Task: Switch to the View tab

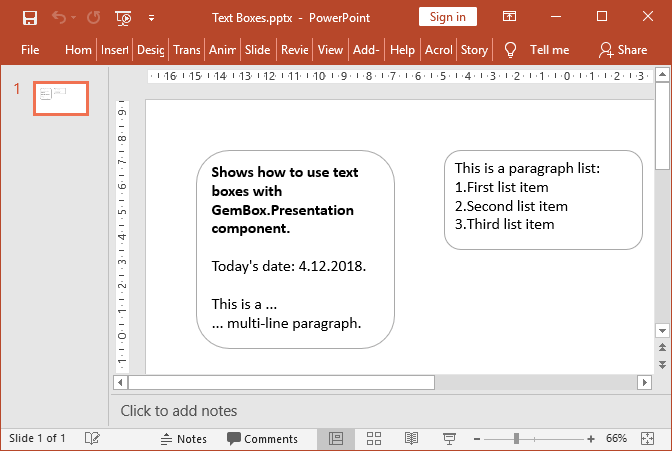Action: tap(330, 49)
